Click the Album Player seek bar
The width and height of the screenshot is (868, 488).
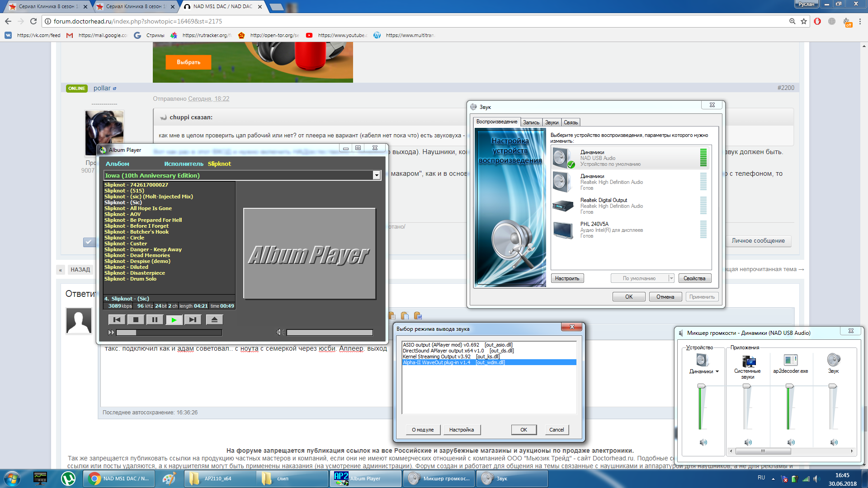(169, 333)
